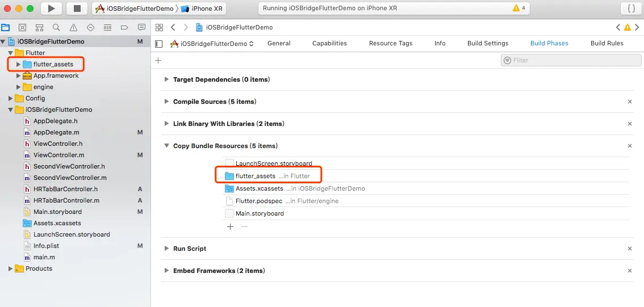Click the Build Phases tab
The height and width of the screenshot is (307, 644).
pos(549,43)
